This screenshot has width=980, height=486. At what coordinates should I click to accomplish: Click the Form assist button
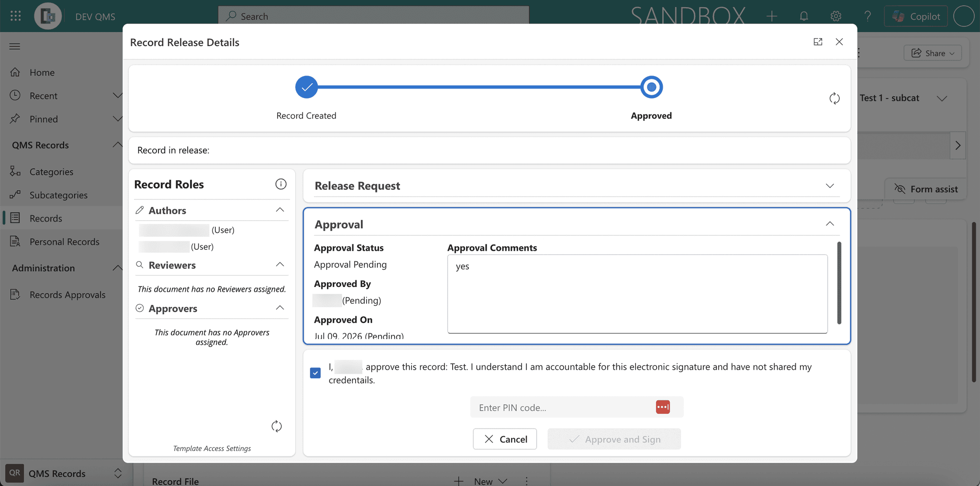point(925,189)
